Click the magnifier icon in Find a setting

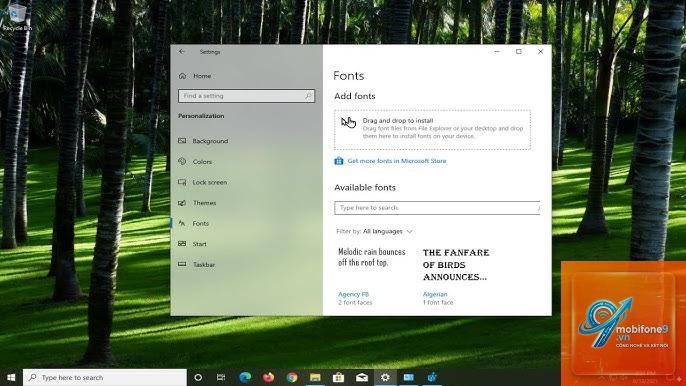308,96
